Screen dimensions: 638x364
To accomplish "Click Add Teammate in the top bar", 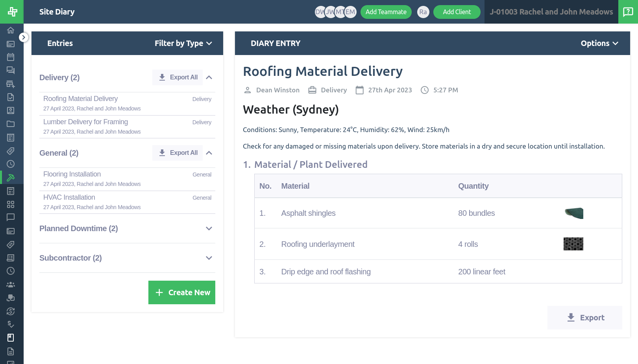I will pos(386,12).
